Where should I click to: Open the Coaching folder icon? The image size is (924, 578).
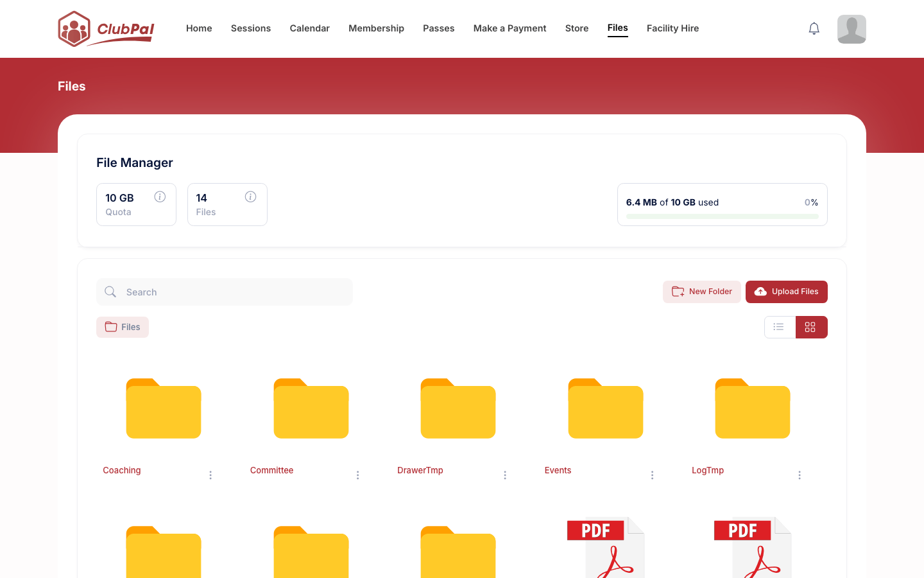tap(164, 408)
